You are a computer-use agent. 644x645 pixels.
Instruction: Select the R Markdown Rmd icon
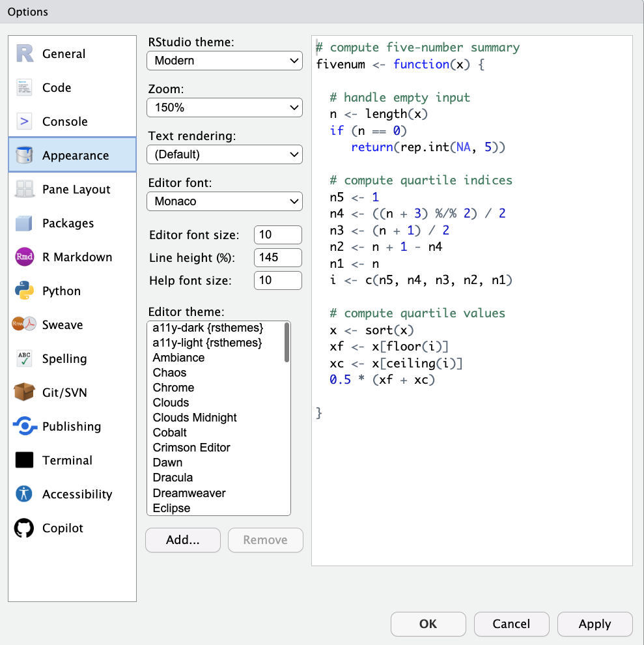[x=24, y=257]
